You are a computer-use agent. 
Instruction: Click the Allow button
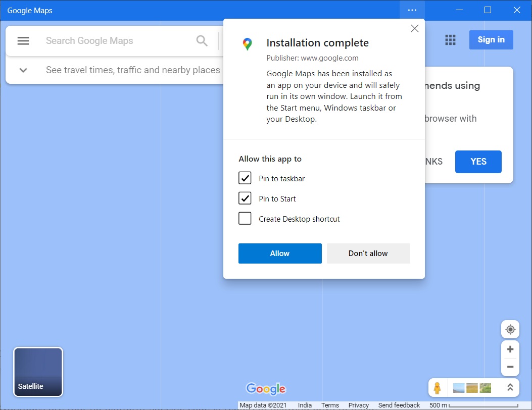(x=280, y=253)
